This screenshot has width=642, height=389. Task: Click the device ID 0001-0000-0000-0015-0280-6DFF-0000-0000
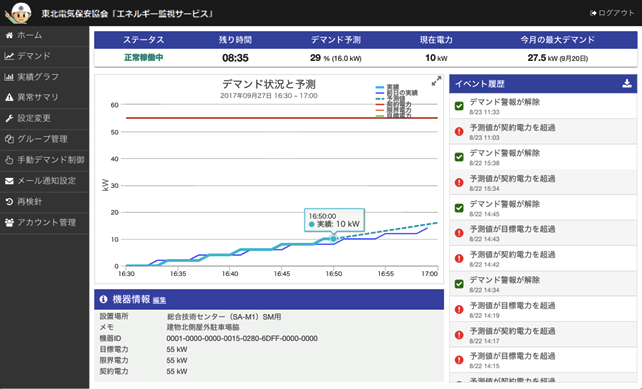pos(242,338)
